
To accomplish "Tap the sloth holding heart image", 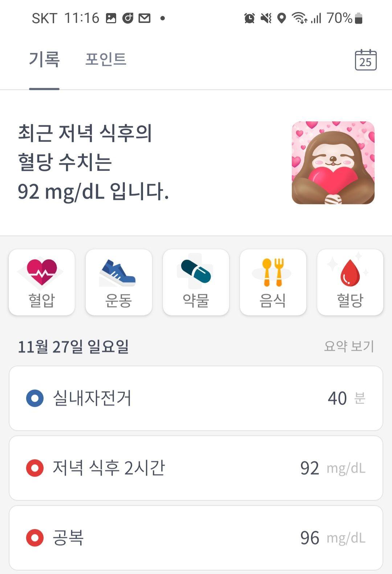I will (x=333, y=163).
